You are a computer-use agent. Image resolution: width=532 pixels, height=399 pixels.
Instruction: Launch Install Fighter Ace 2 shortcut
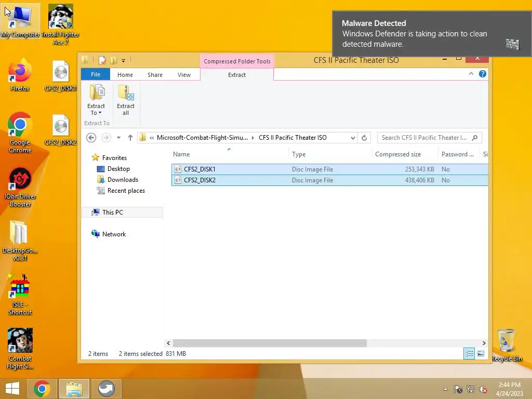pyautogui.click(x=60, y=24)
